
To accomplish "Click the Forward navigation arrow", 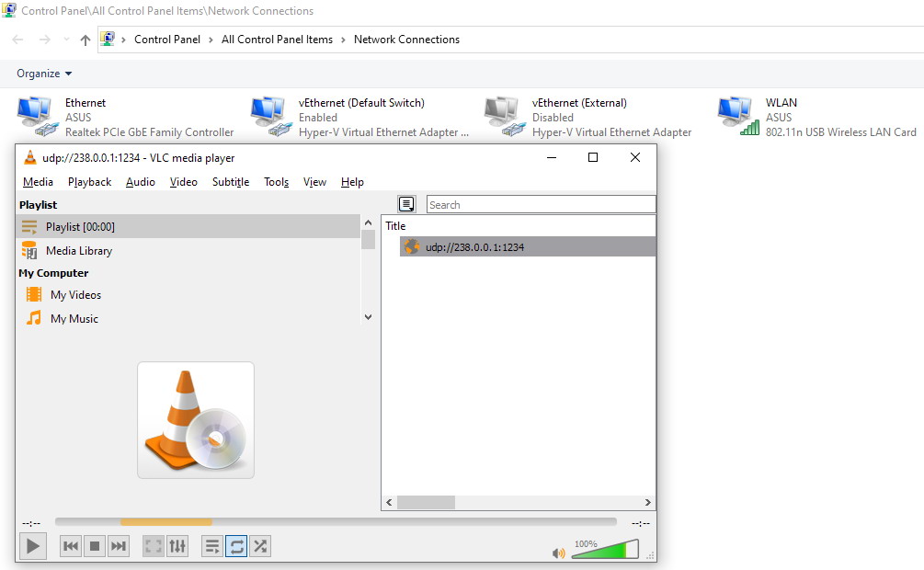I will (x=45, y=40).
